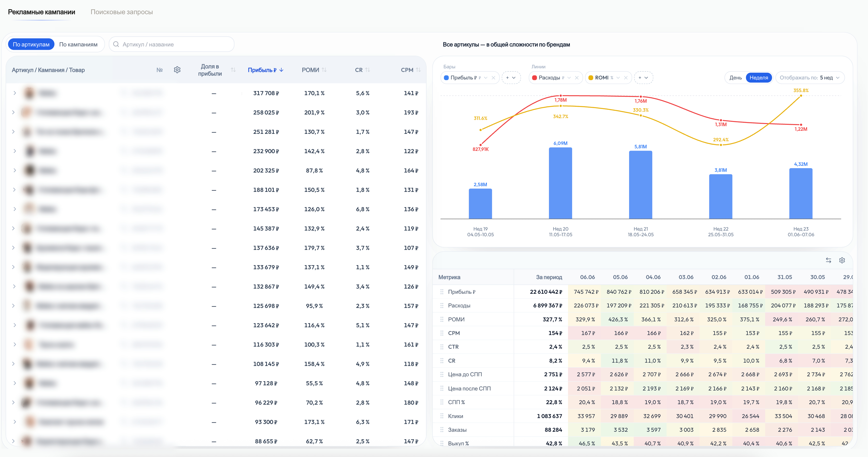The height and width of the screenshot is (457, 868).
Task: Click the swap arrows icon above metrics table
Action: click(x=829, y=260)
